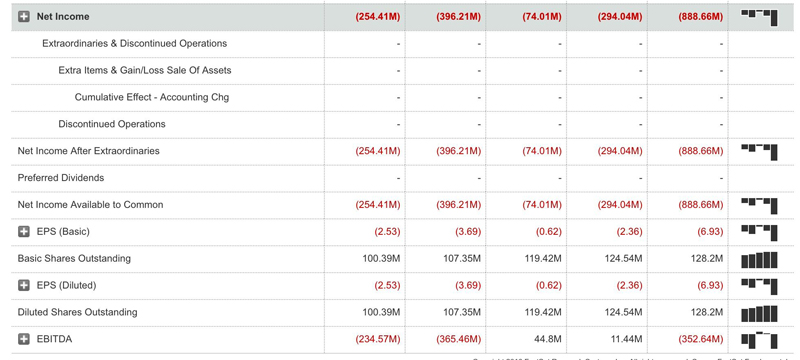Image resolution: width=800 pixels, height=360 pixels.
Task: Expand the EBITDA row
Action: (24, 339)
